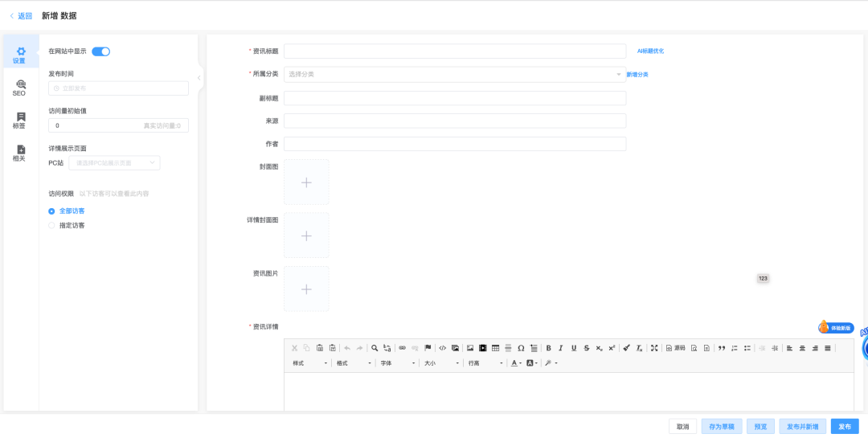
Task: Click the 新增分类 link
Action: click(637, 74)
